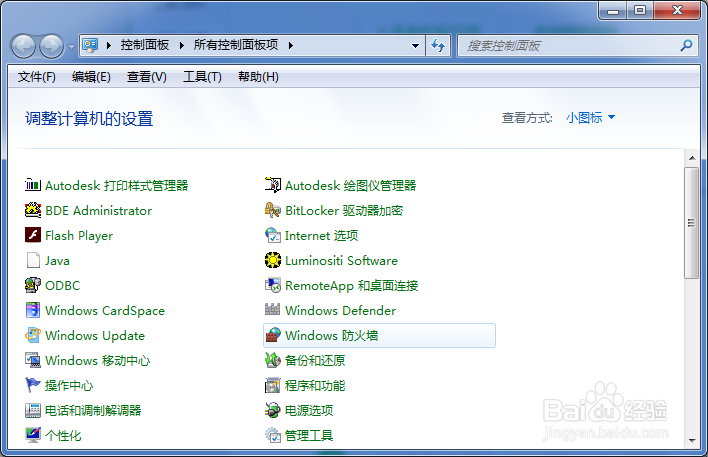The height and width of the screenshot is (457, 708).
Task: Click the Luminositi Software icon
Action: (x=272, y=260)
